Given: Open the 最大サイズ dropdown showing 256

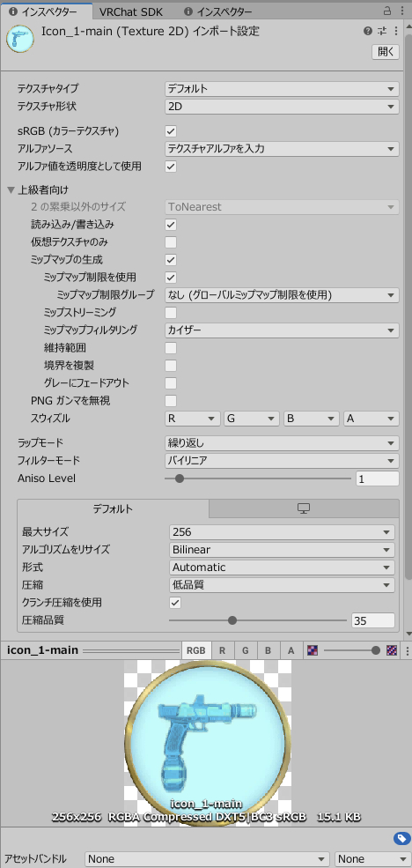Looking at the screenshot, I should pos(282,532).
